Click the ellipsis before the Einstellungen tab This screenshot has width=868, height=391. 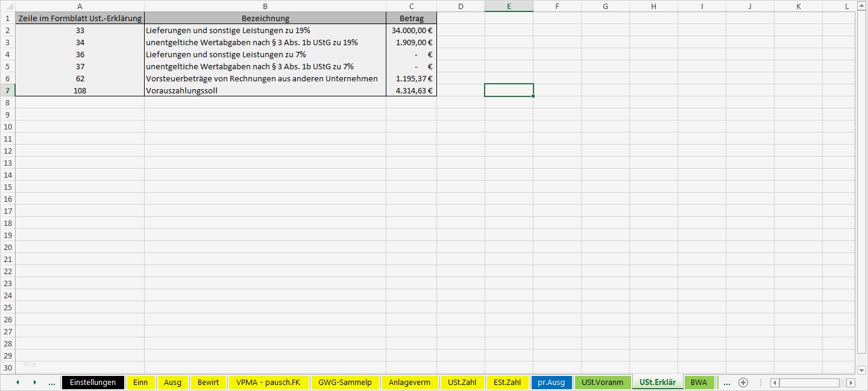(x=52, y=382)
